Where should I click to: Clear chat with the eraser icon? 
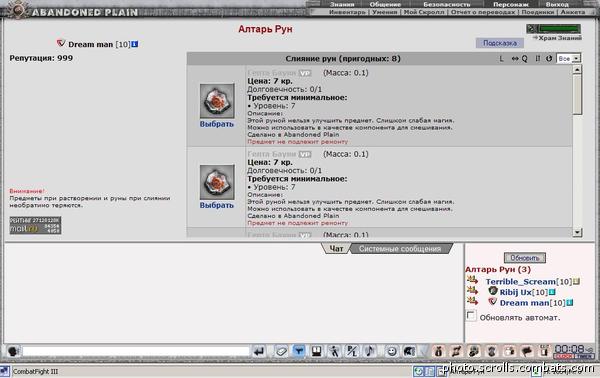pos(281,351)
